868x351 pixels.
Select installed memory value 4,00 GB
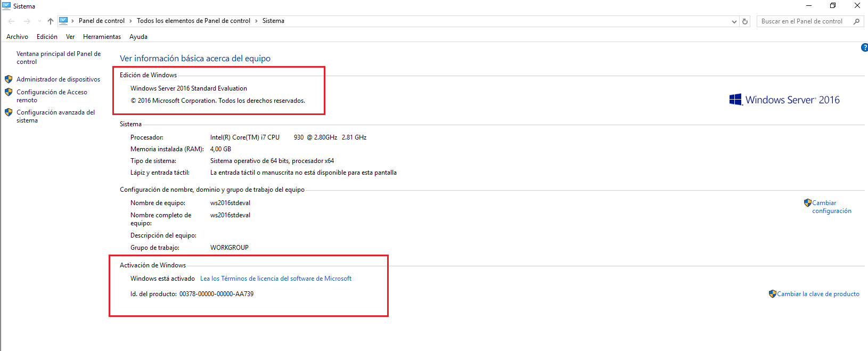pos(220,149)
